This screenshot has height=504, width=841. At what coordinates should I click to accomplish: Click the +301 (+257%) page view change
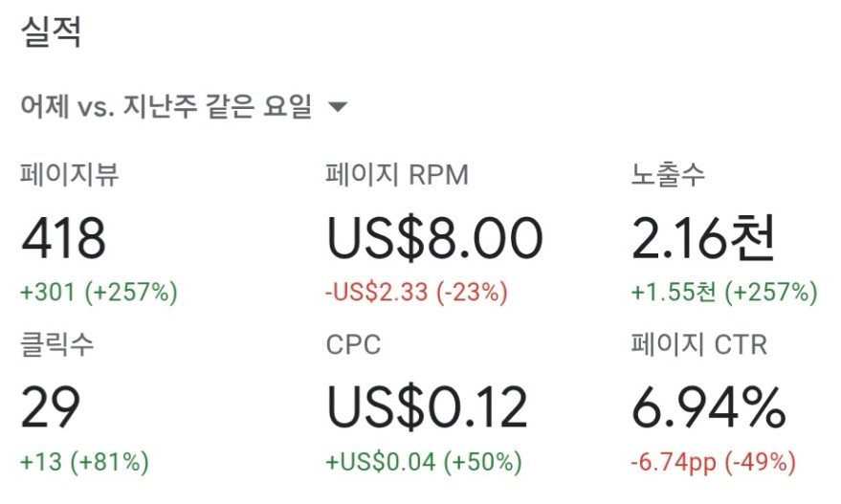(x=99, y=293)
